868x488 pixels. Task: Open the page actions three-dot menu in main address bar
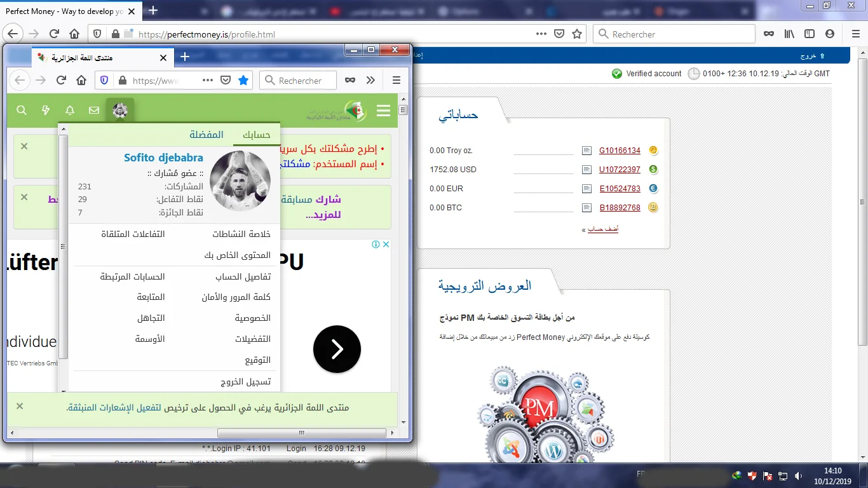(x=541, y=34)
